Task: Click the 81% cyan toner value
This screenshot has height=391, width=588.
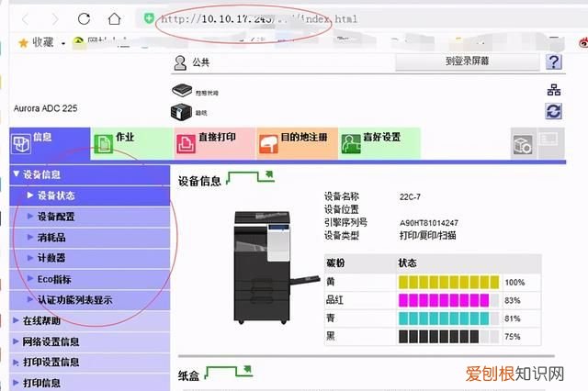Action: [x=513, y=318]
